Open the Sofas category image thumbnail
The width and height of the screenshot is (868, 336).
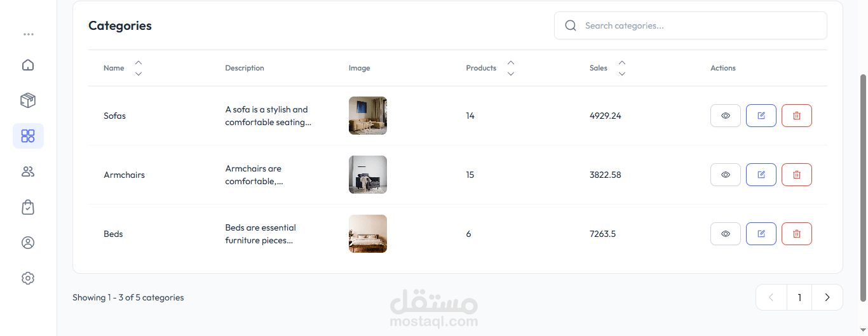pos(368,116)
